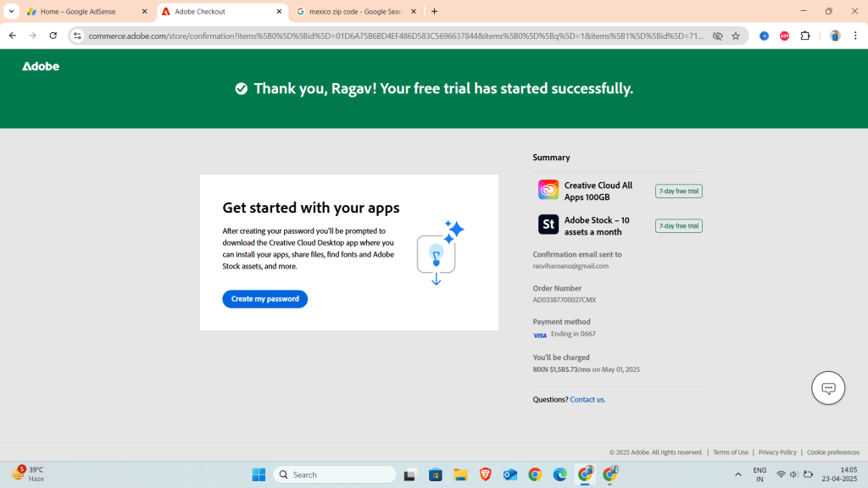Click the Adobe logo in header
Image resolution: width=868 pixels, height=488 pixels.
pos(41,66)
